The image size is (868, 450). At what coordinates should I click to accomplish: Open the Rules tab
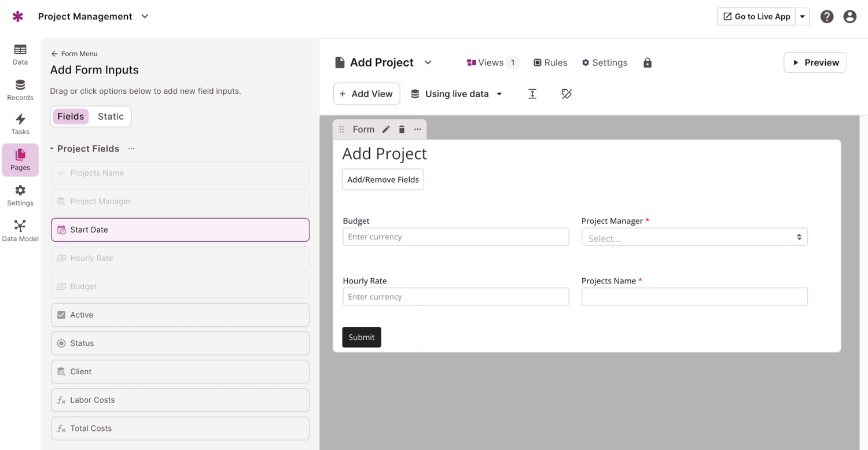coord(550,62)
